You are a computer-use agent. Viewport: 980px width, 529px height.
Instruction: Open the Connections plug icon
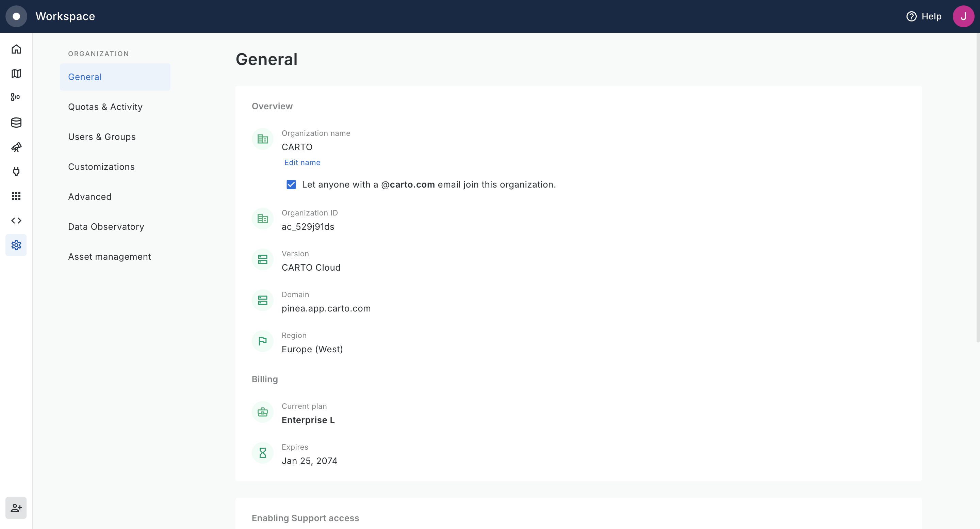16,171
